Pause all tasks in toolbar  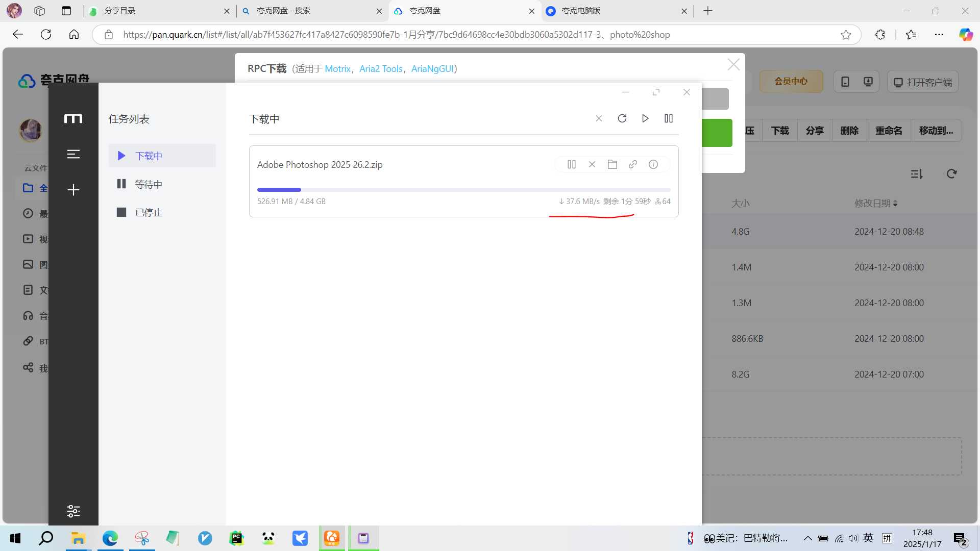pyautogui.click(x=669, y=118)
